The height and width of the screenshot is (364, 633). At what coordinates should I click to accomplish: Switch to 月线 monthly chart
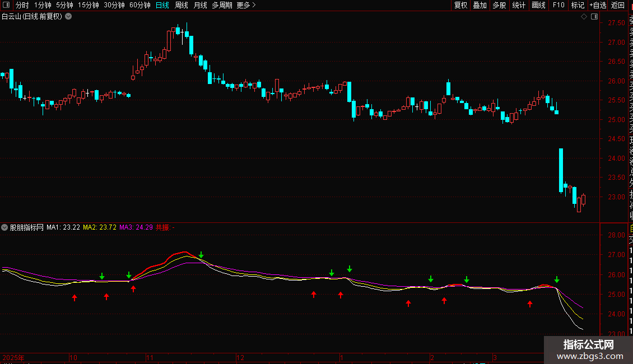(x=200, y=5)
